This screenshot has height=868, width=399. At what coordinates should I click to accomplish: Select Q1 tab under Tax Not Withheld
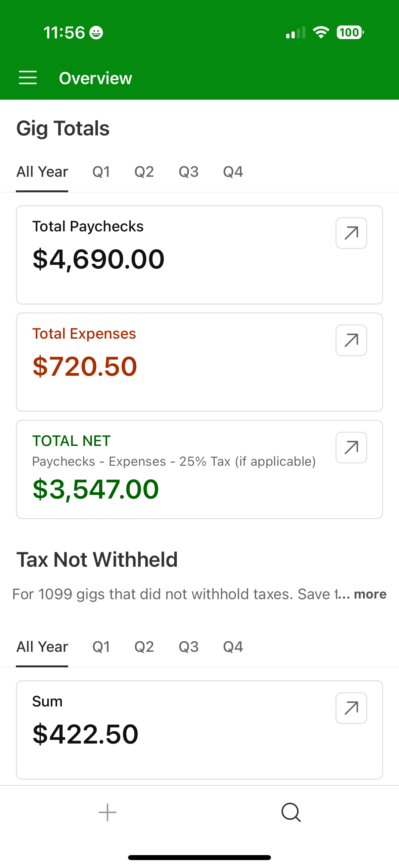101,647
